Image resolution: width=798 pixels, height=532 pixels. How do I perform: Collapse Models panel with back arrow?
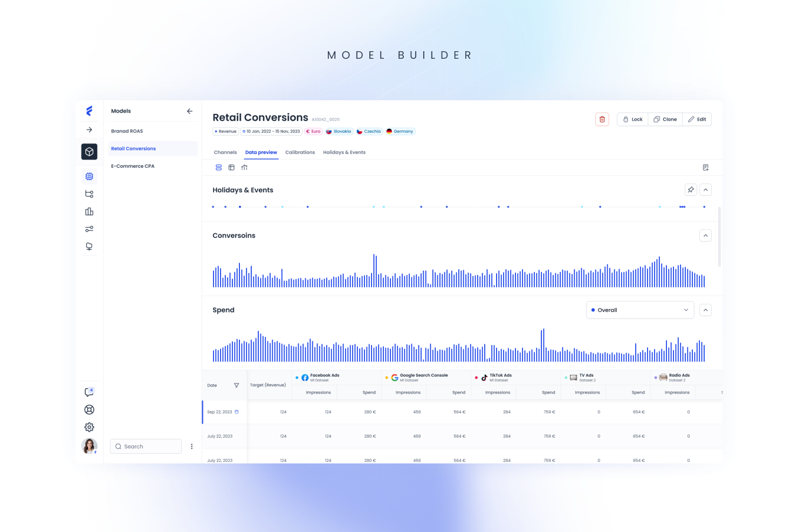pos(190,111)
